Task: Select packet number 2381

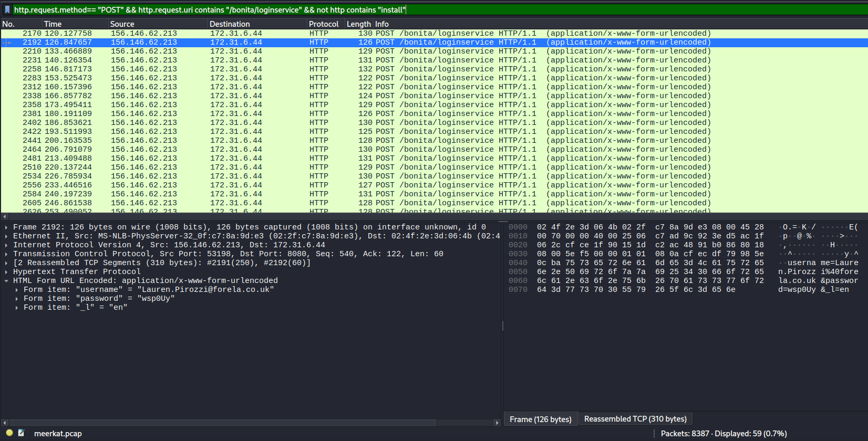Action: tap(434, 114)
